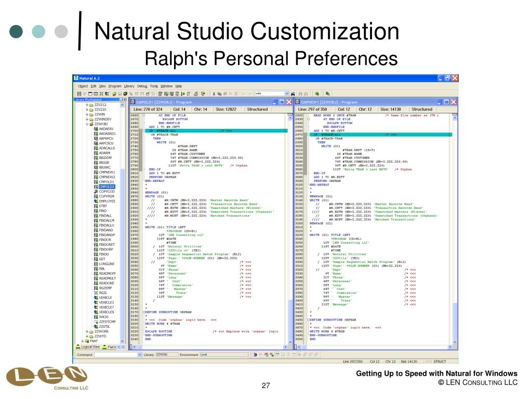Select program AADAERV in library tree
Viewport: 532px width, 399px height.
coord(106,129)
